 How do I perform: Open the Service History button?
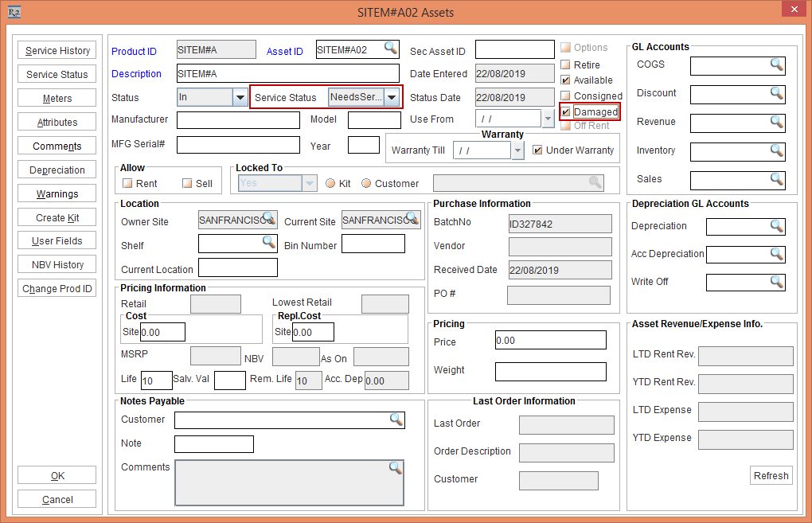pyautogui.click(x=57, y=51)
